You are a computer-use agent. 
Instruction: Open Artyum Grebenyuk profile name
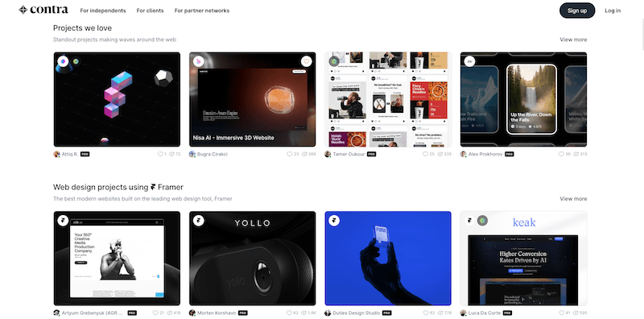coord(93,313)
